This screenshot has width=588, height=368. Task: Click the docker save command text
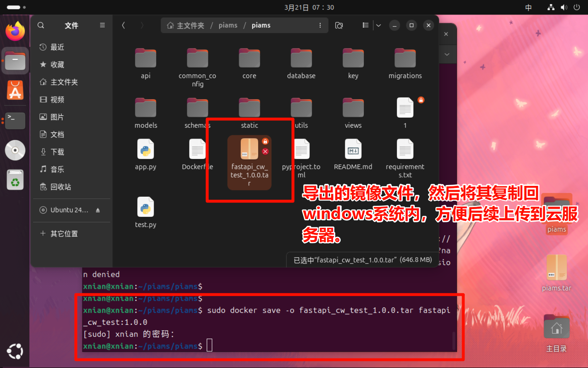266,316
